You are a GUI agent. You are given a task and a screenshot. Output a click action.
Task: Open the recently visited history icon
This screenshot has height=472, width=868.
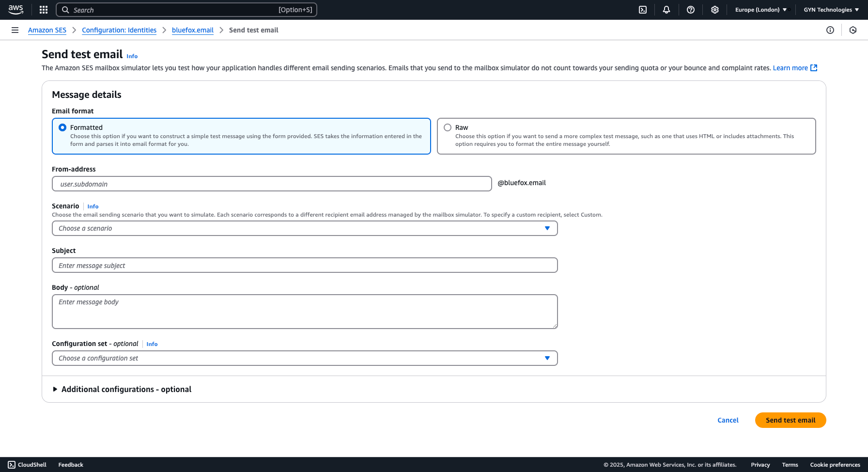click(x=853, y=30)
